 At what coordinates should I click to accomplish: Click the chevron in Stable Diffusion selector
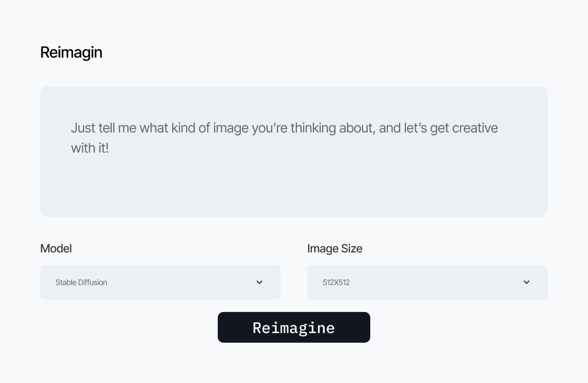pyautogui.click(x=259, y=282)
